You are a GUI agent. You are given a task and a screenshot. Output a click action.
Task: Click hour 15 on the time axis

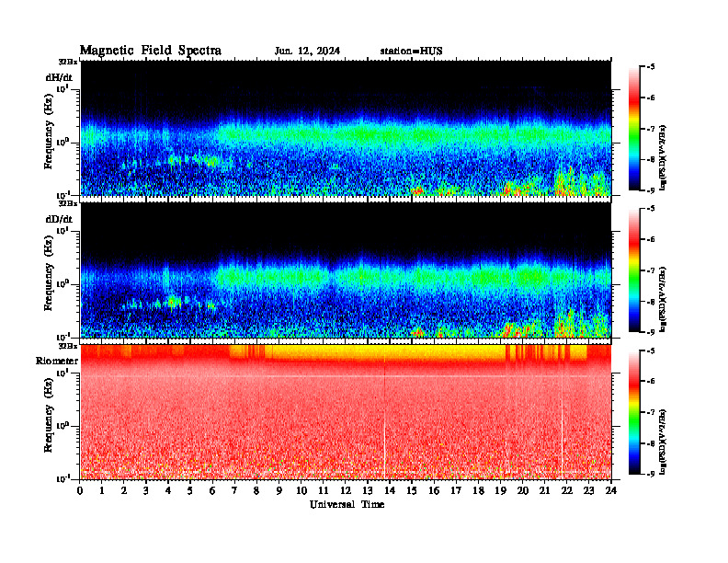pos(412,491)
